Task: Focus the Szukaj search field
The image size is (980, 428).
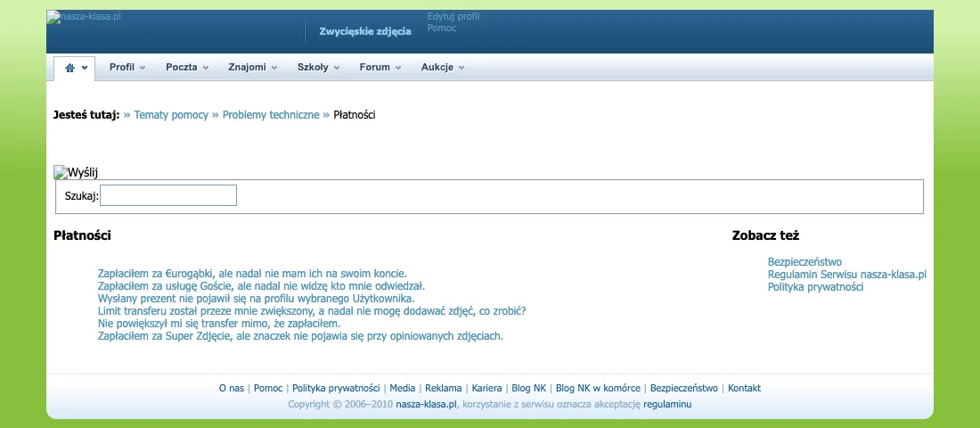Action: [168, 195]
